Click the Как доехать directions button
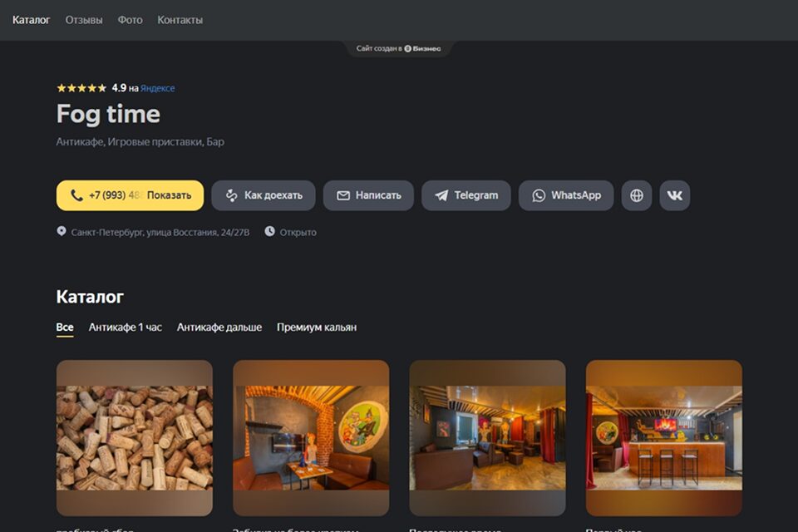 (264, 195)
